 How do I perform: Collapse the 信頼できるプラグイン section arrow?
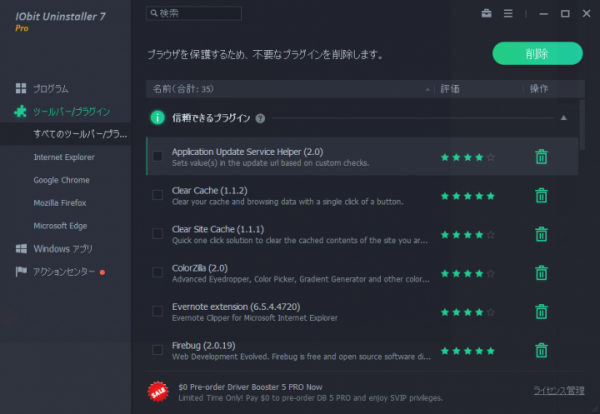click(564, 118)
